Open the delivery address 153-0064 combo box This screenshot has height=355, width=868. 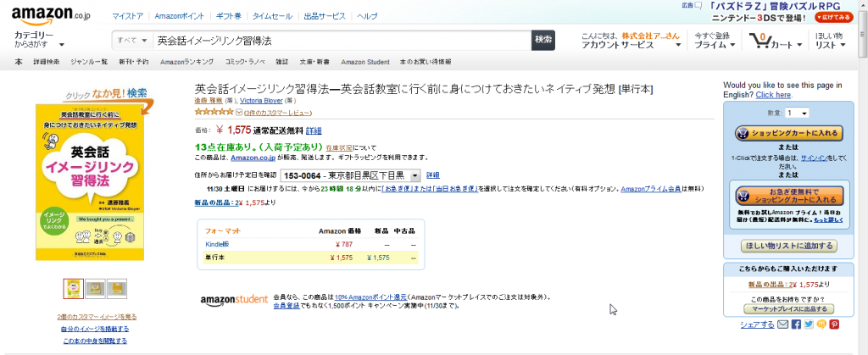pos(350,175)
